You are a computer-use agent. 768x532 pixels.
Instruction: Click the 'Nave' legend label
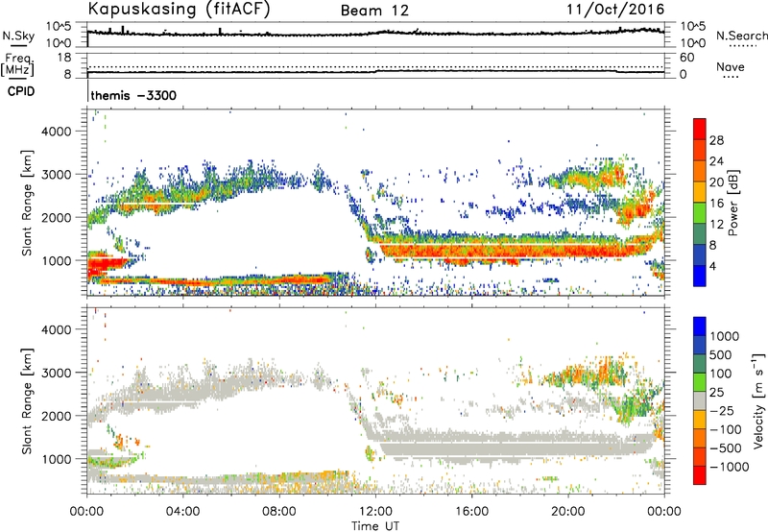coord(731,66)
